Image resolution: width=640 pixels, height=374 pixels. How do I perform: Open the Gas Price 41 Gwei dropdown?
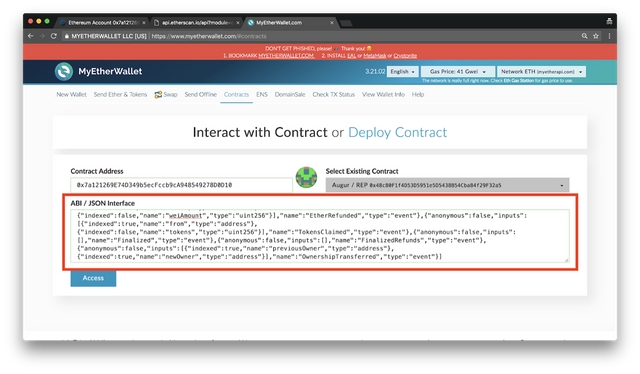pos(458,71)
